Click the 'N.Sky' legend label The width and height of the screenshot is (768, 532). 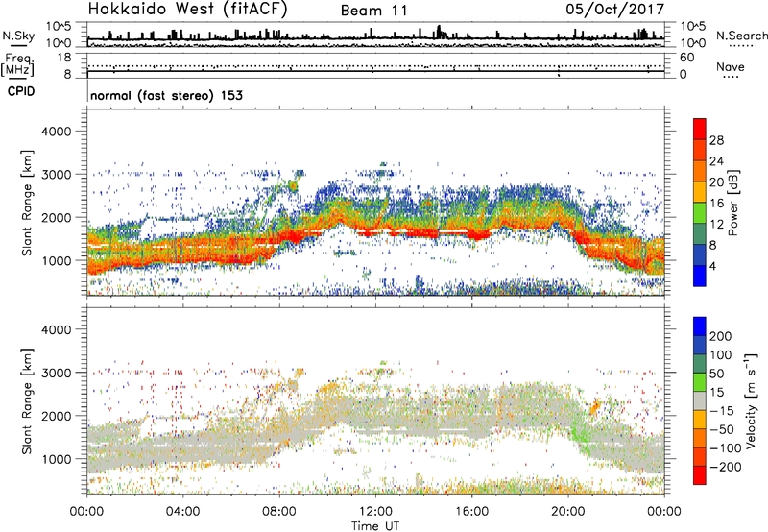18,36
